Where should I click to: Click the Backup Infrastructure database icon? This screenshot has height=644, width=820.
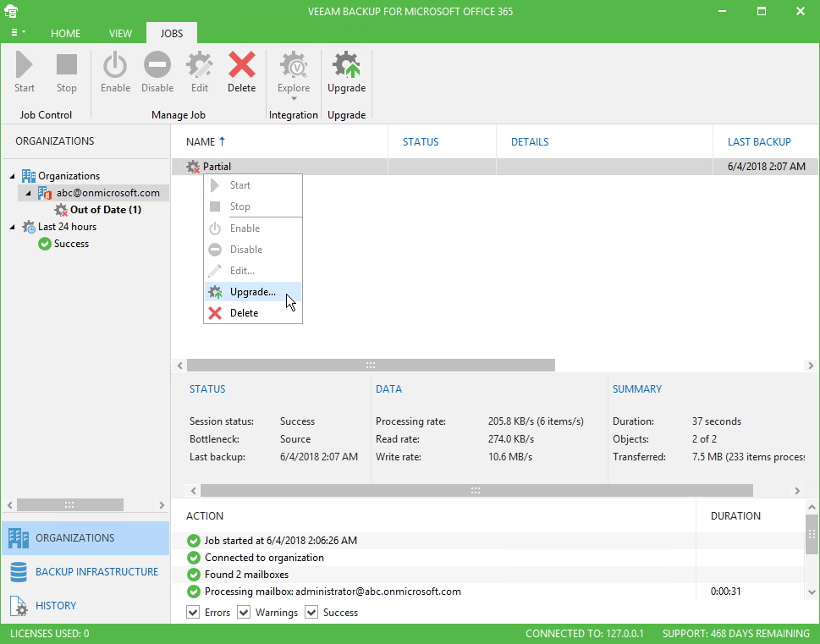(x=19, y=572)
